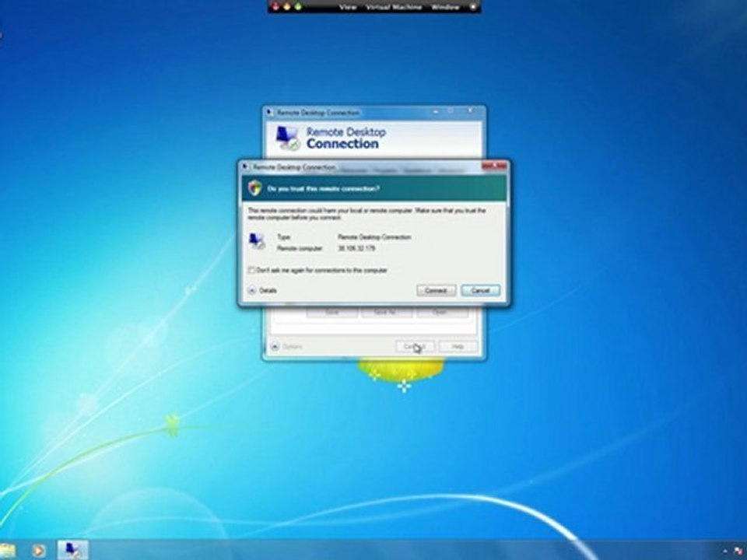Screen dimensions: 747x560
Task: Open Windows Explorer folder from taskbar
Action: pyautogui.click(x=7, y=551)
